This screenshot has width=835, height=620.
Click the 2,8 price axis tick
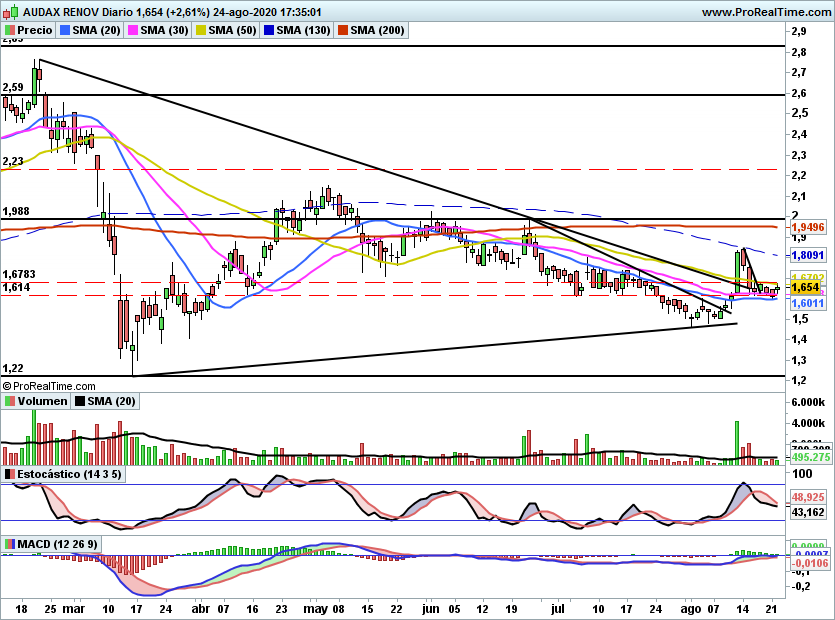798,52
